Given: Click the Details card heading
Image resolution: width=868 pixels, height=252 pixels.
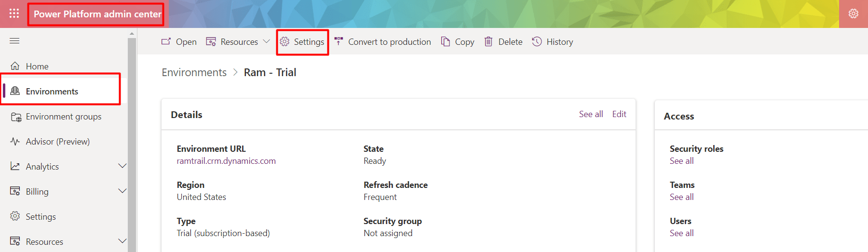Looking at the screenshot, I should [x=187, y=115].
